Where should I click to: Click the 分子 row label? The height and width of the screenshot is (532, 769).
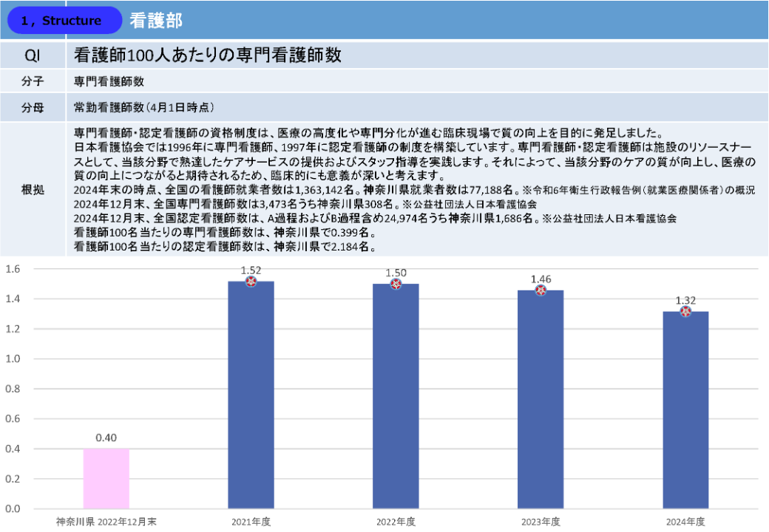pyautogui.click(x=33, y=81)
